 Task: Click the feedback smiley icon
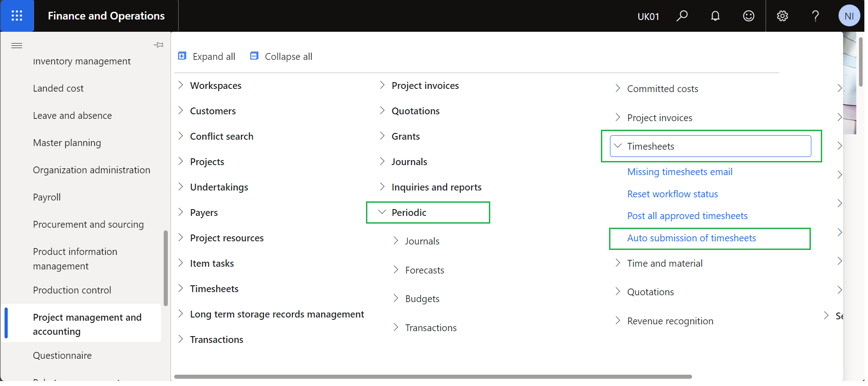coord(748,16)
